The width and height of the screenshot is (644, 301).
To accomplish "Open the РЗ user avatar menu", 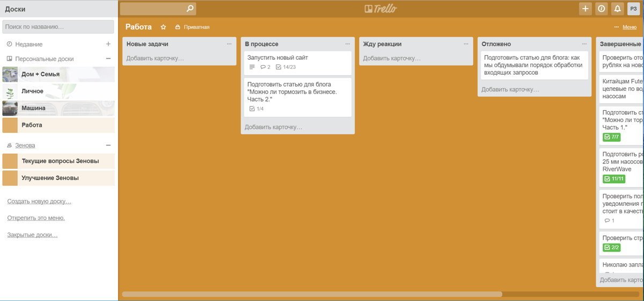I will point(633,9).
